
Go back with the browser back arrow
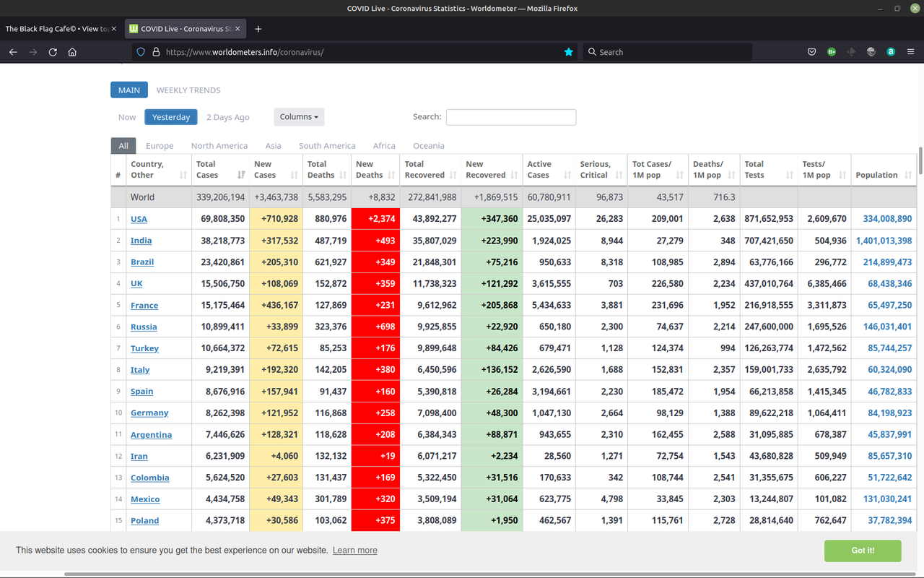(13, 52)
